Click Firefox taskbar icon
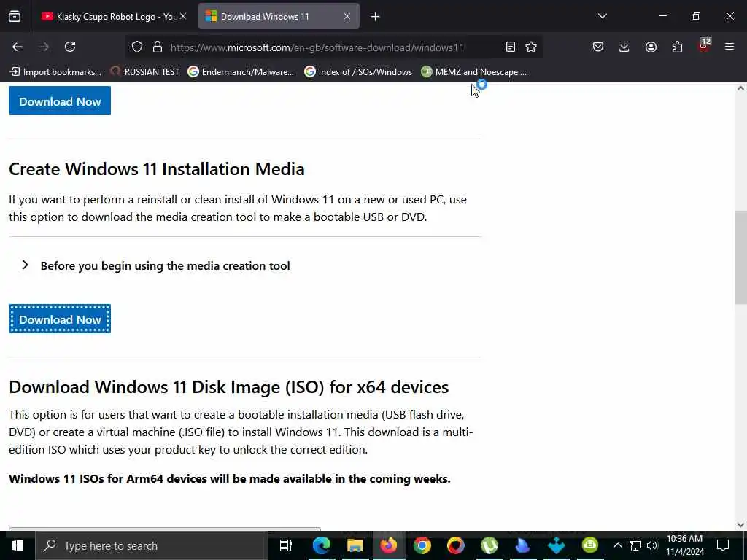747x560 pixels. pos(388,545)
